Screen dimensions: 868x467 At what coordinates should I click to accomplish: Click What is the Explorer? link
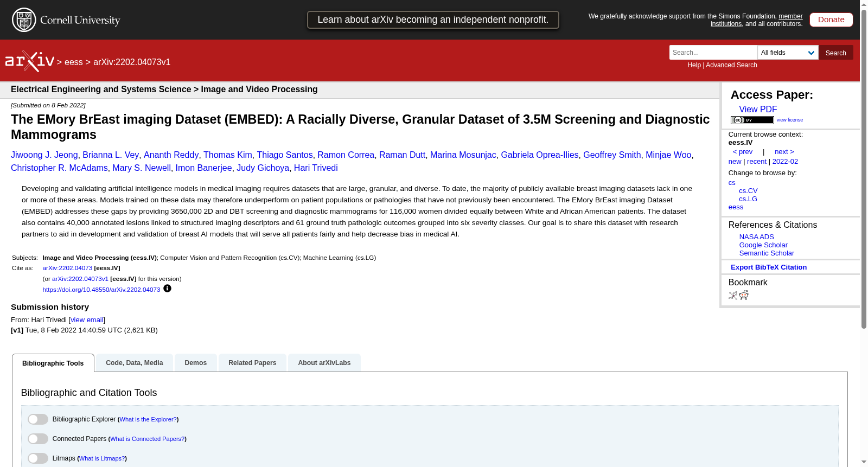click(148, 419)
